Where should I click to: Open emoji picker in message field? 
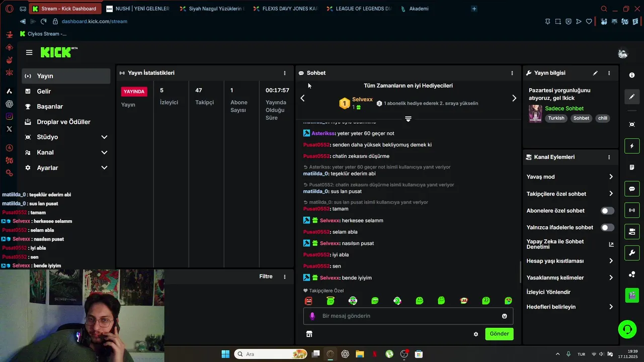[x=504, y=316]
